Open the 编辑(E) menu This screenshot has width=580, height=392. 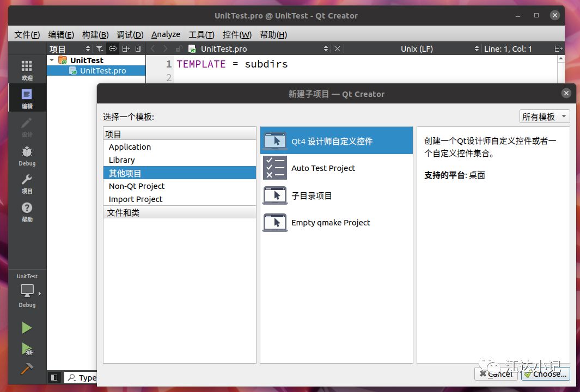tap(61, 34)
